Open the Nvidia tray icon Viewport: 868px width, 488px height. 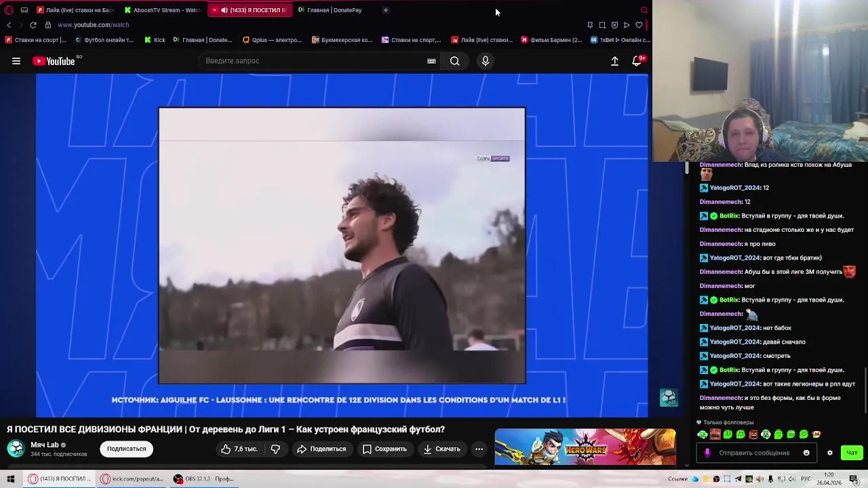749,479
